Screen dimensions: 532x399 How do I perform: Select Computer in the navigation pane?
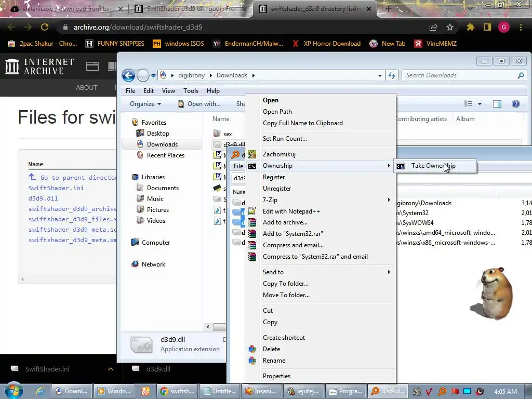pos(156,243)
